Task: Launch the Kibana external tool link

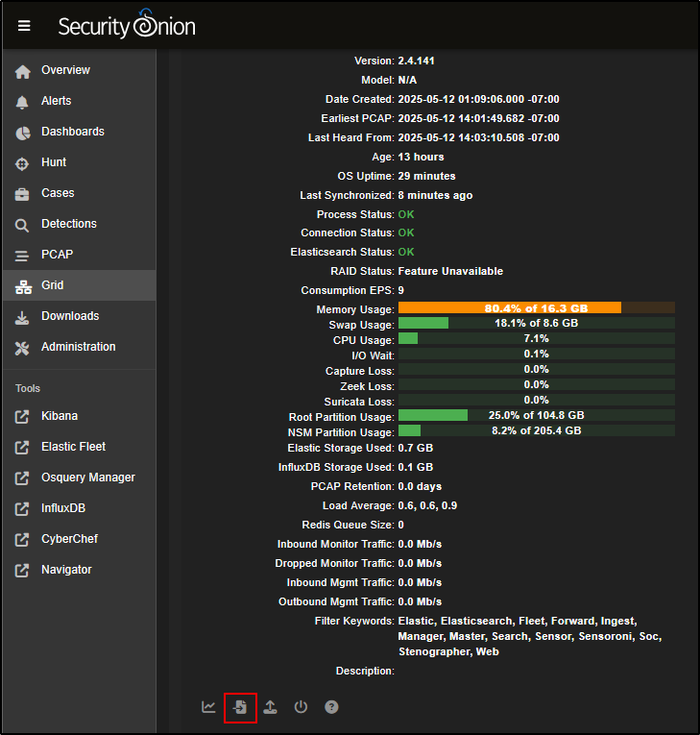Action: tap(60, 416)
